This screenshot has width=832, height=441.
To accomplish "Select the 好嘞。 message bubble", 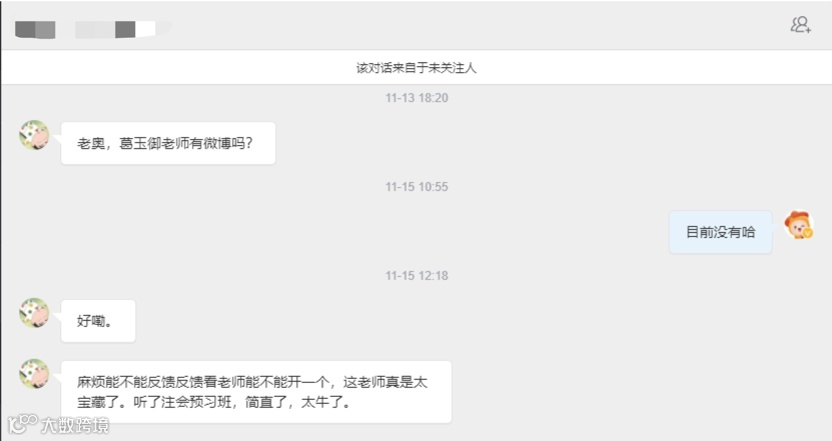I will pos(98,321).
